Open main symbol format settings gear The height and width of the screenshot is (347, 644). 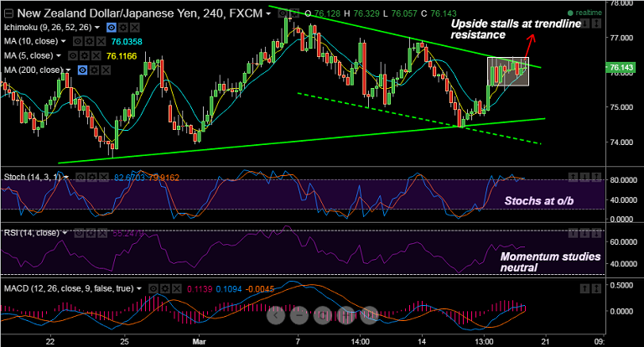pos(294,13)
